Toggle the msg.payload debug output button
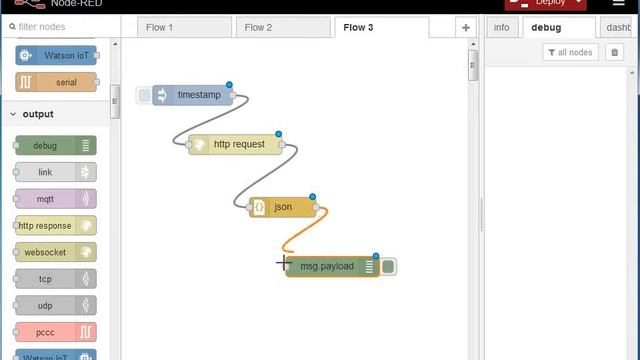This screenshot has width=640, height=360. [x=388, y=267]
